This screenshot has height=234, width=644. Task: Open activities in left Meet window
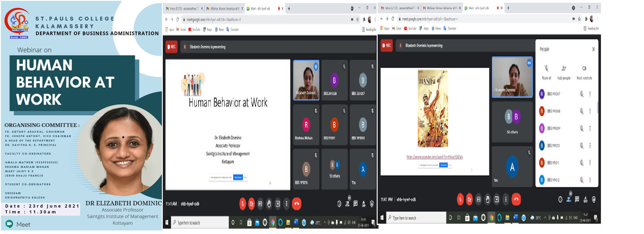pyautogui.click(x=364, y=204)
